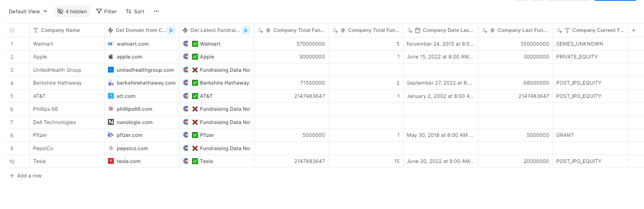Click green check in Apple fundraising cell
This screenshot has width=644, height=209.
[x=195, y=57]
